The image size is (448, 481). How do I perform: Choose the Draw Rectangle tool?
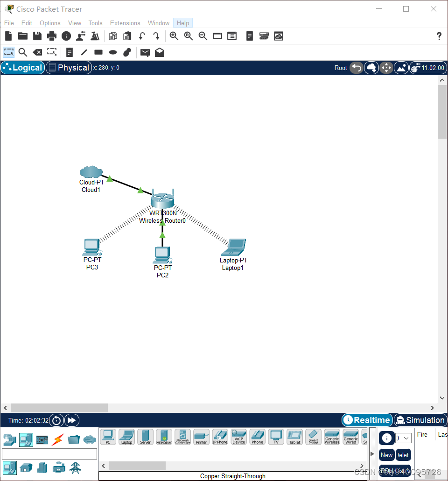(x=98, y=52)
